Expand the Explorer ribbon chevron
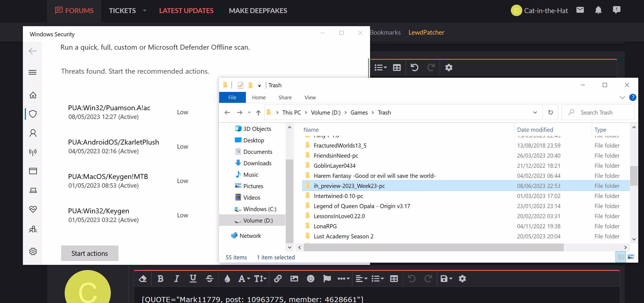Screen dimensions: 644x303 tap(622, 97)
